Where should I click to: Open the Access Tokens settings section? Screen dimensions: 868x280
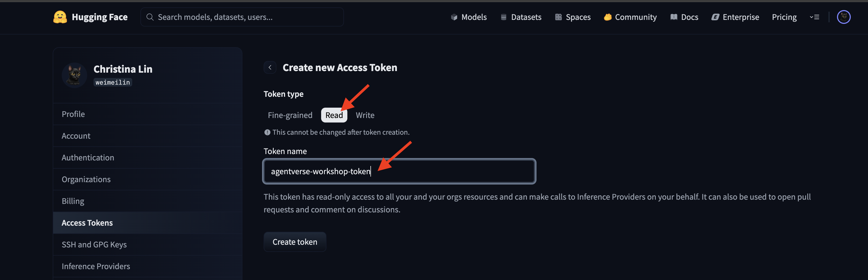(87, 223)
